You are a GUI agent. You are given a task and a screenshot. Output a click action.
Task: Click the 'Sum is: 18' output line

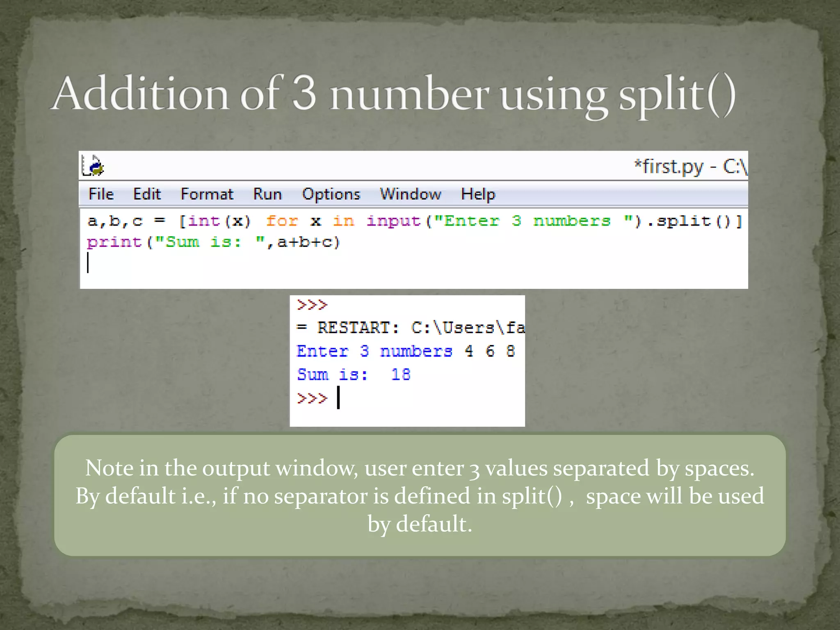(x=353, y=374)
